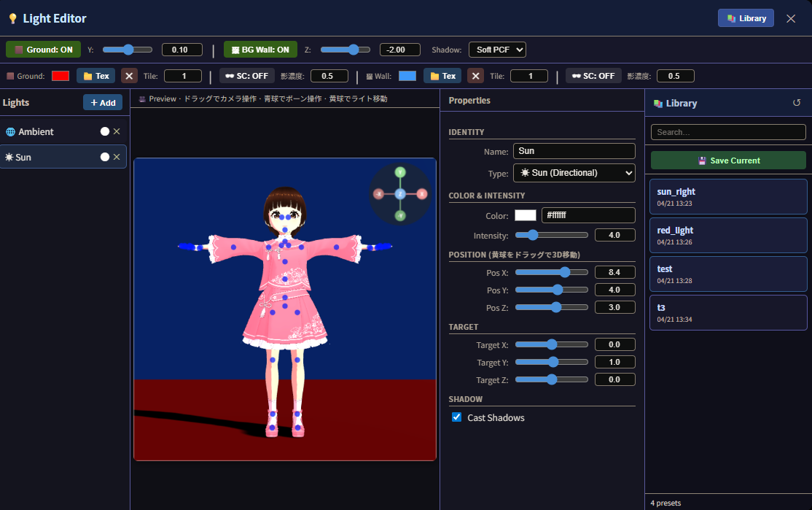Toggle the Ambient light white dot
Screen dimensions: 812x510
(x=105, y=131)
